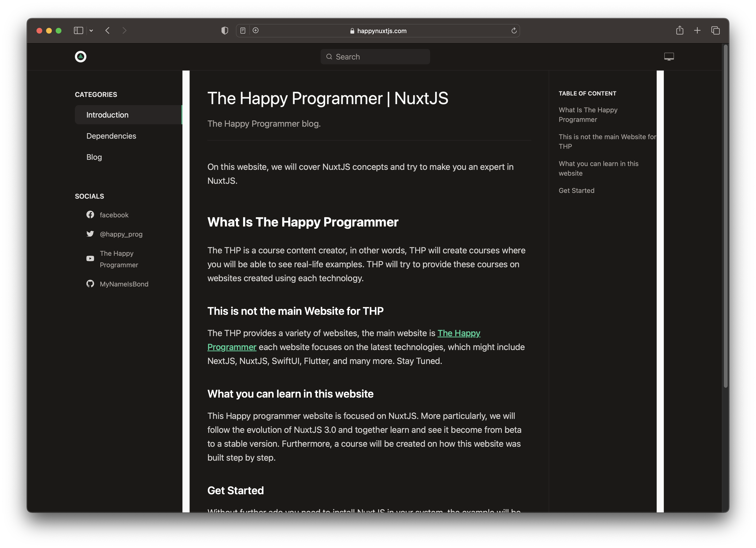Click the facebook icon under Socials
Image resolution: width=756 pixels, height=548 pixels.
90,215
